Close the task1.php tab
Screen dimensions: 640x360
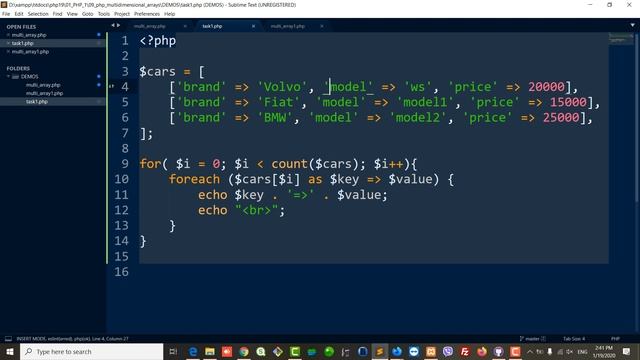pyautogui.click(x=253, y=26)
